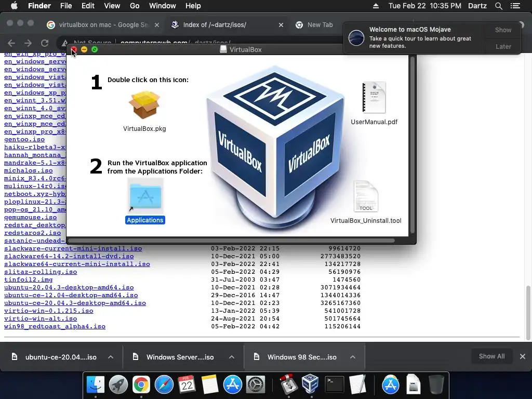
Task: Open win98_redtoast_alpha4.iso link
Action: click(55, 326)
